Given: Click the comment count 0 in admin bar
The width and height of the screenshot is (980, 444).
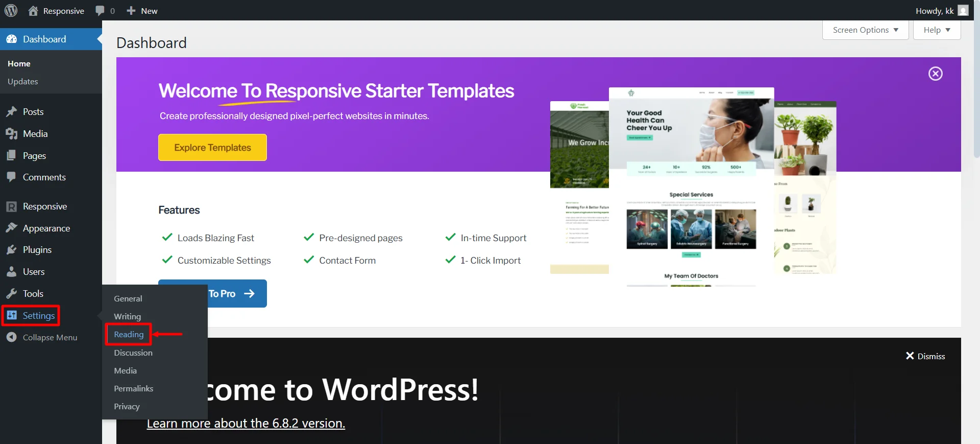Looking at the screenshot, I should [x=112, y=11].
